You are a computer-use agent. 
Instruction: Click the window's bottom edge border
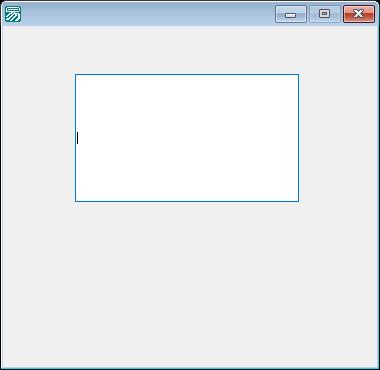[190, 368]
